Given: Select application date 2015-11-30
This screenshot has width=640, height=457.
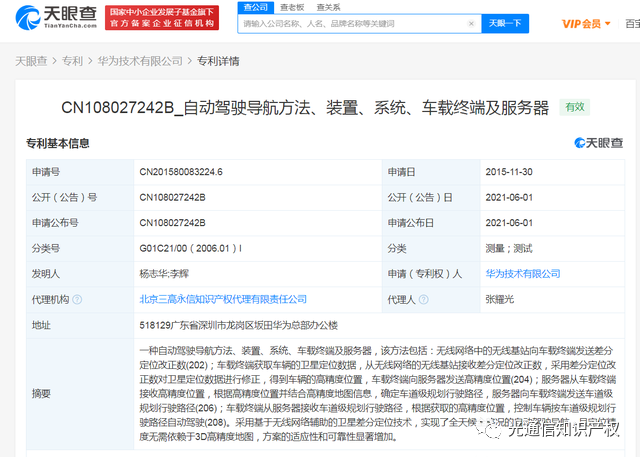Looking at the screenshot, I should point(509,172).
